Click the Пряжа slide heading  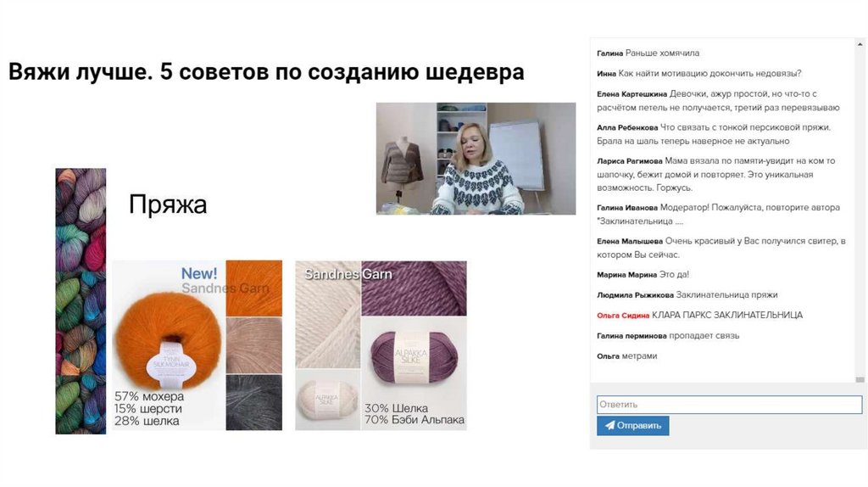tap(168, 204)
